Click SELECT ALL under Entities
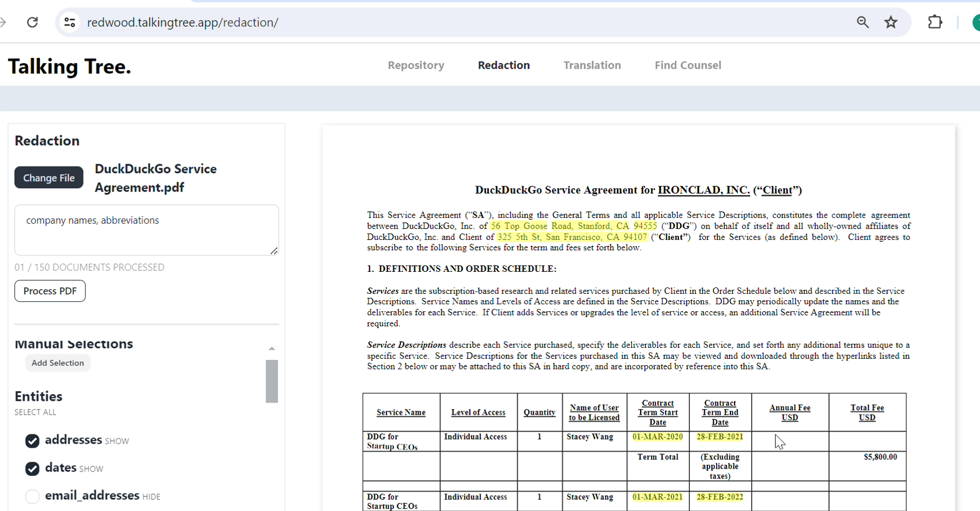Viewport: 980px width, 511px height. [x=35, y=412]
